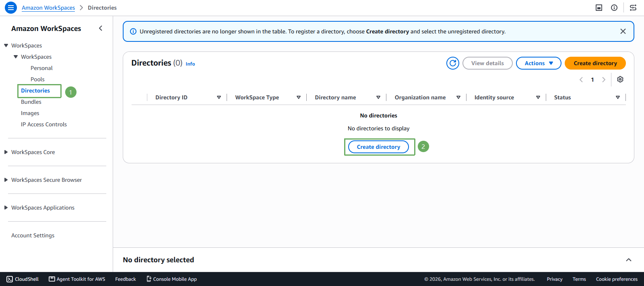Open console settings toggle icon
644x286 pixels.
coord(633,8)
